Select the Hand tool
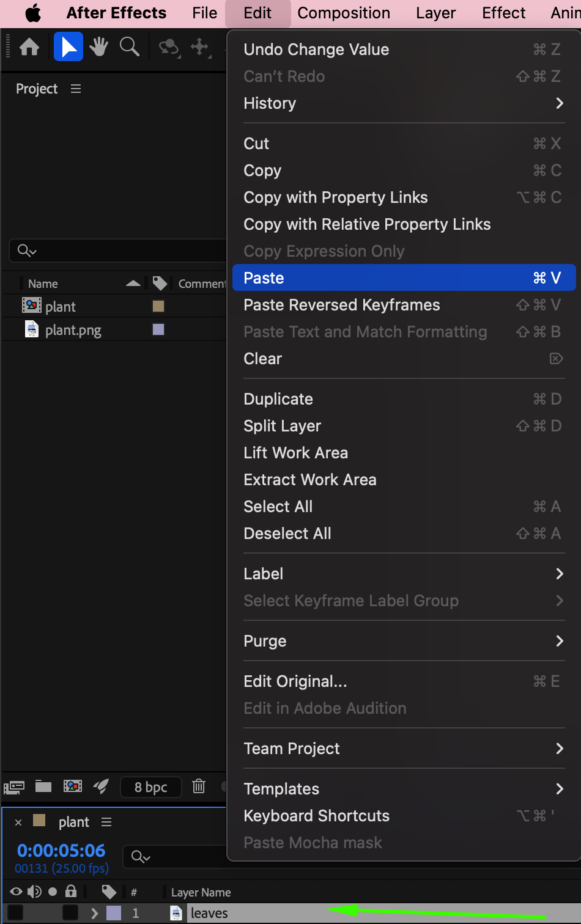Image resolution: width=581 pixels, height=924 pixels. 98,47
